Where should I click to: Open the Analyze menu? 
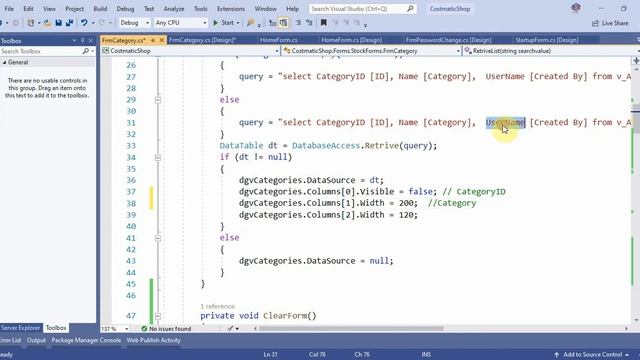coord(173,9)
